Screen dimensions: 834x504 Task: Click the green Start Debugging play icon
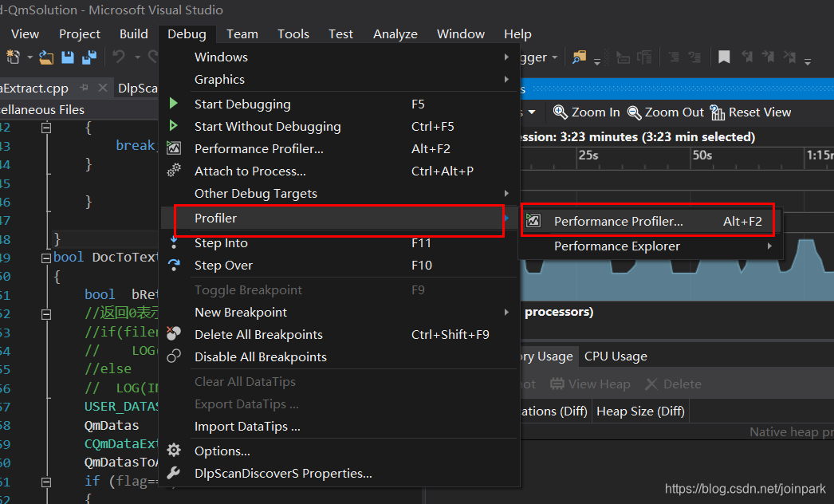173,103
